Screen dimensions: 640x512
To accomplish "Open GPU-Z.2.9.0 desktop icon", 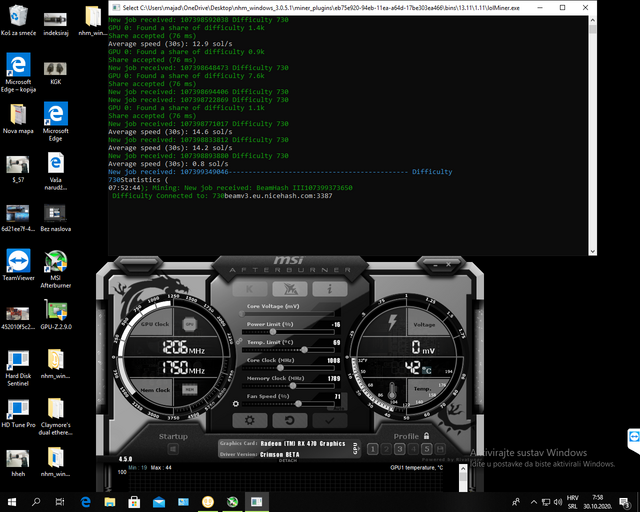I will pos(56,314).
